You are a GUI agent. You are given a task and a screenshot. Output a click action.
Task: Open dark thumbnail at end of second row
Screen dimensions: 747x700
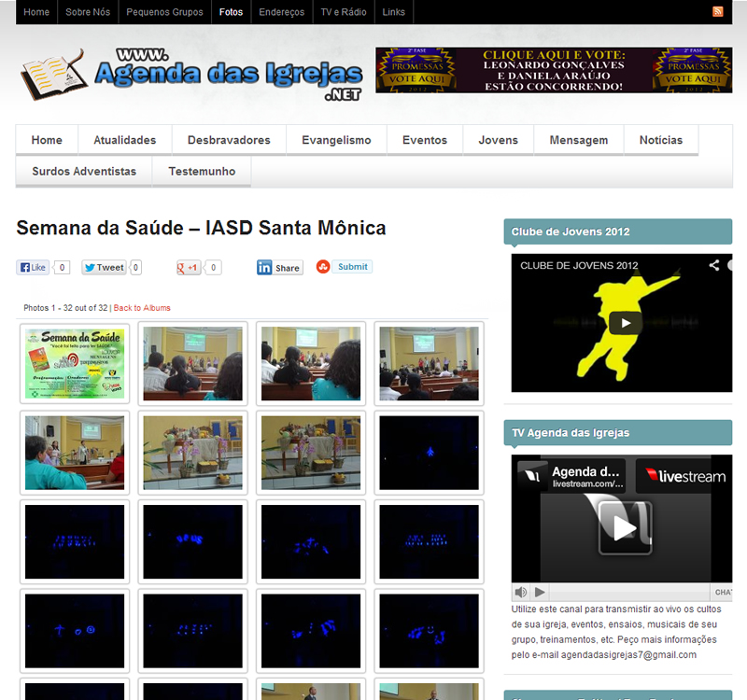click(x=430, y=453)
